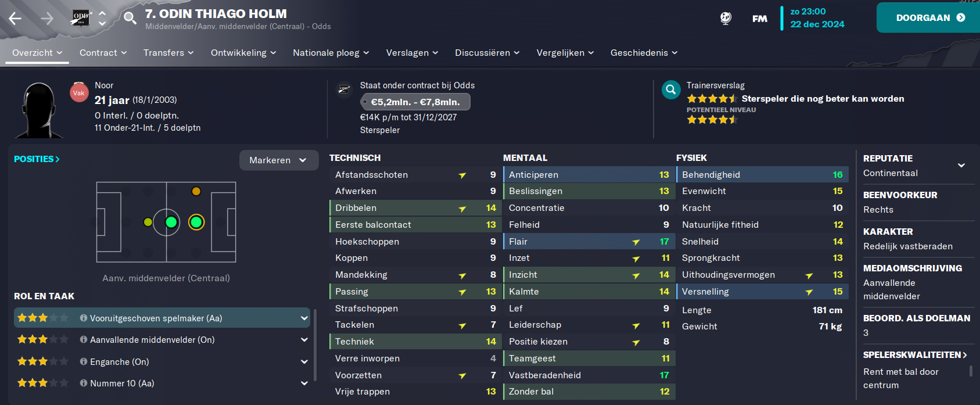Viewport: 980px width, 405px height.
Task: Click the Odds club badge icon
Action: (81, 18)
